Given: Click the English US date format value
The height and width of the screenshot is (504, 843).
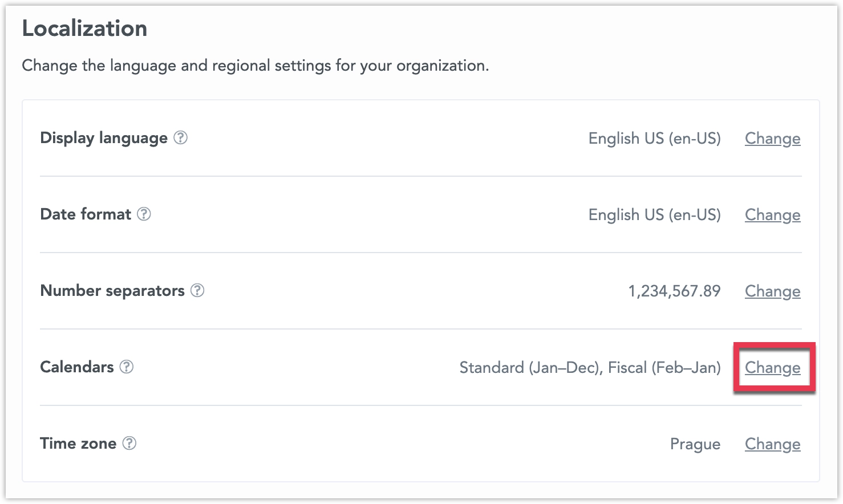Looking at the screenshot, I should (655, 215).
